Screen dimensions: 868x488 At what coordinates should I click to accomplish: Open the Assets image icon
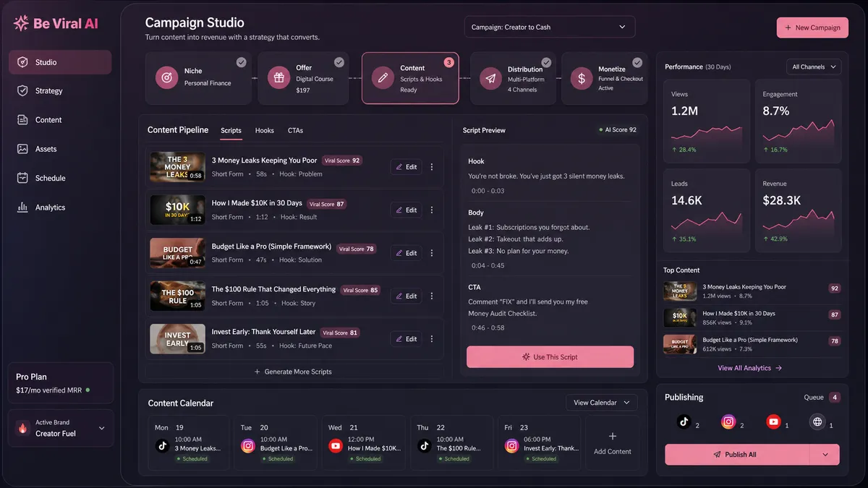point(22,149)
